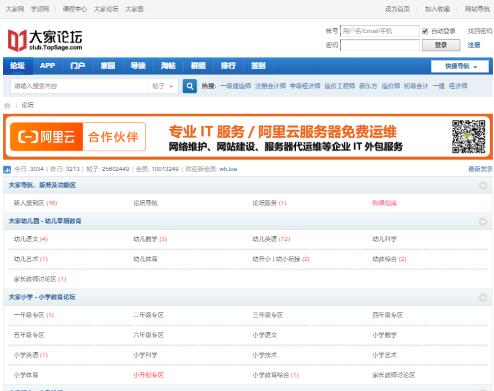Click 大家网 in the top bar
Screen dimensions: 494x391
tap(15, 9)
